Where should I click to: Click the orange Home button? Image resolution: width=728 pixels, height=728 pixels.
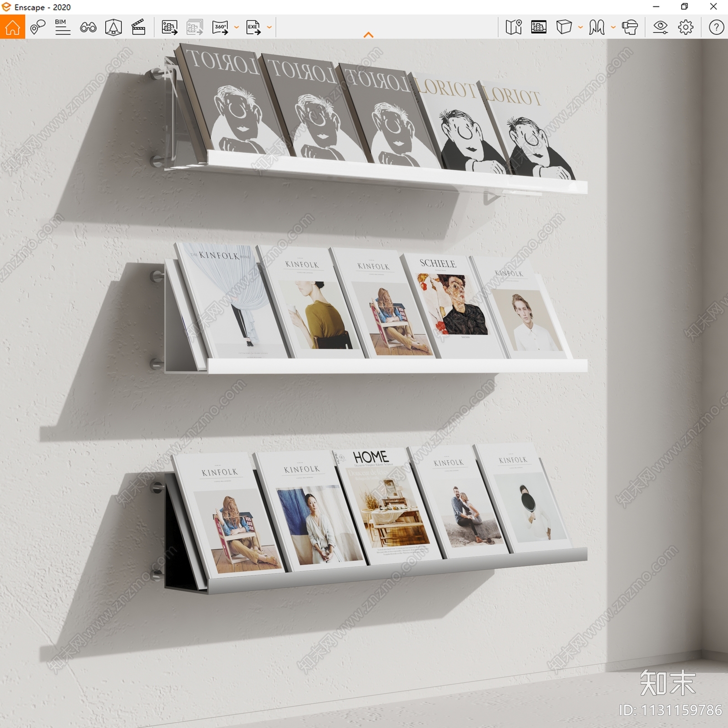tap(12, 27)
